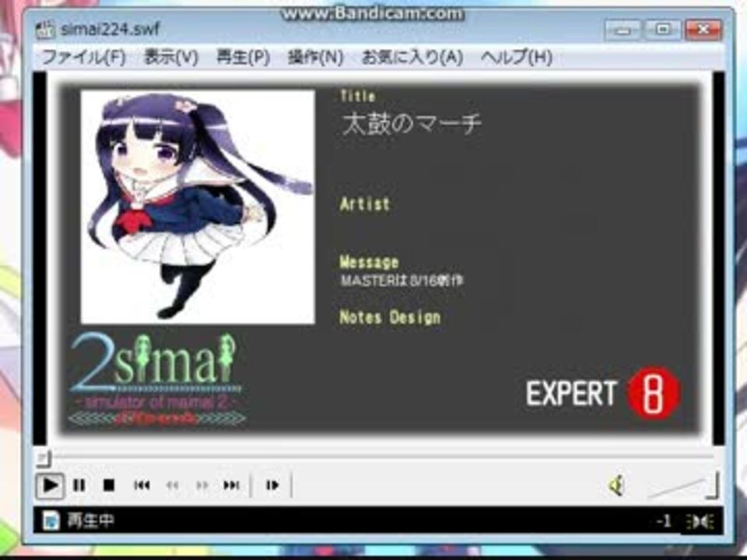Image resolution: width=747 pixels, height=560 pixels.
Task: Open the ヘルプ(H) menu
Action: click(517, 58)
